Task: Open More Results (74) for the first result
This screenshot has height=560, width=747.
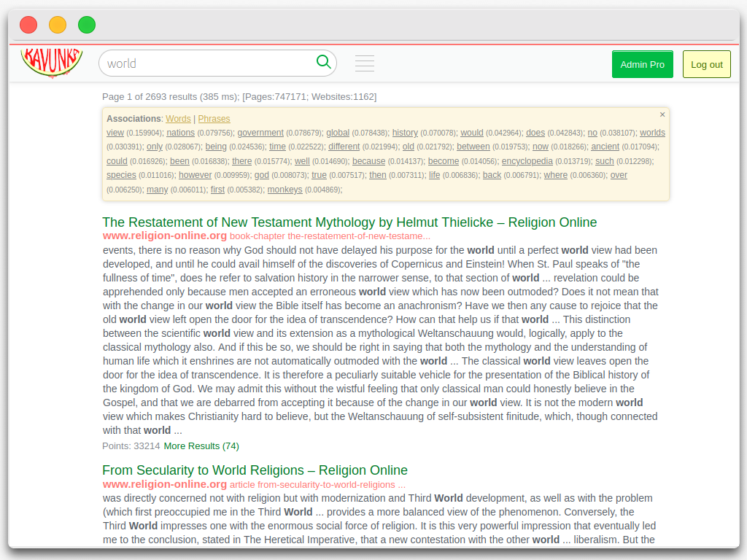Action: coord(201,446)
